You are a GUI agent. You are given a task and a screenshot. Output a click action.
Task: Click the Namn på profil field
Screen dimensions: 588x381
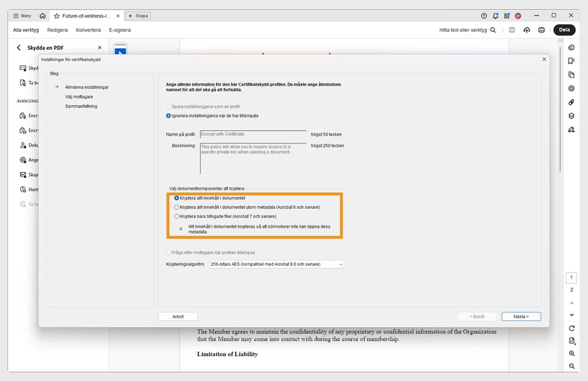pos(253,134)
